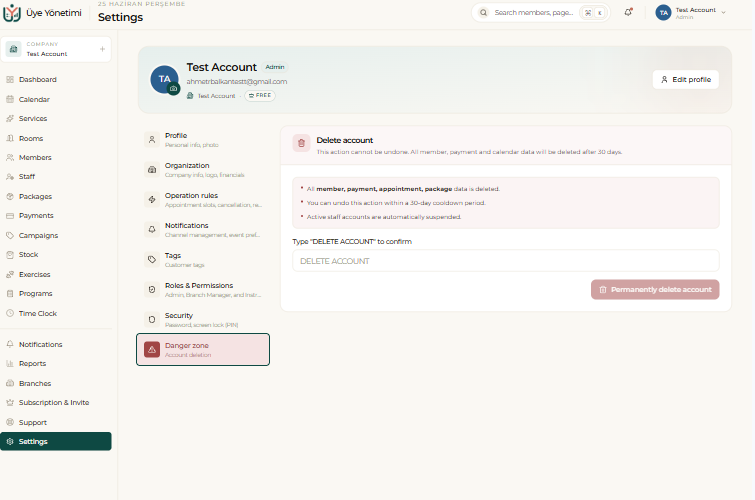Click the Campaigns tag icon

(10, 236)
